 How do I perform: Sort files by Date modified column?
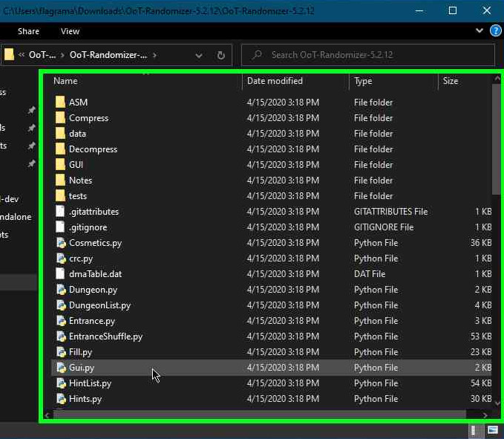click(x=275, y=81)
